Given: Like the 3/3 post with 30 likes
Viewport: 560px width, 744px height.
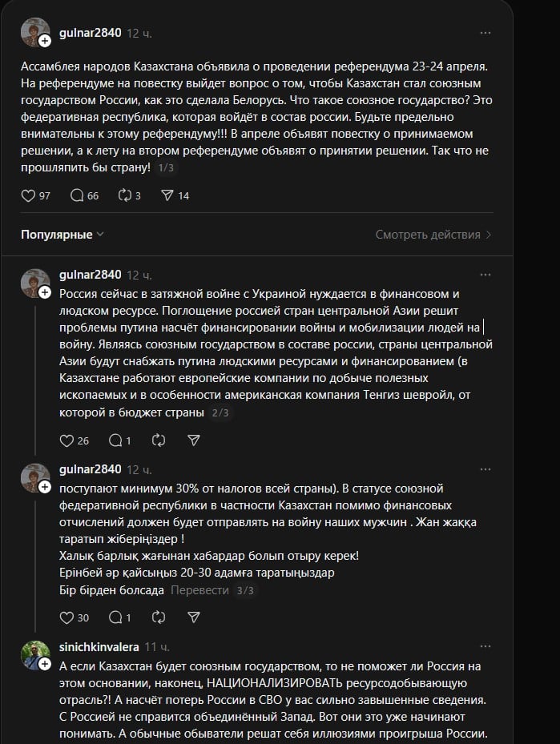Looking at the screenshot, I should [67, 617].
